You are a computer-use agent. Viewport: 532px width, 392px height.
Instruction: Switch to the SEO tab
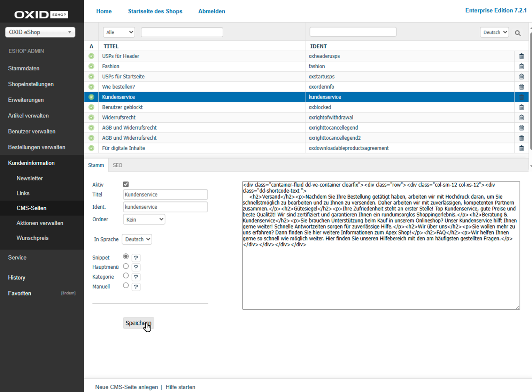(117, 165)
